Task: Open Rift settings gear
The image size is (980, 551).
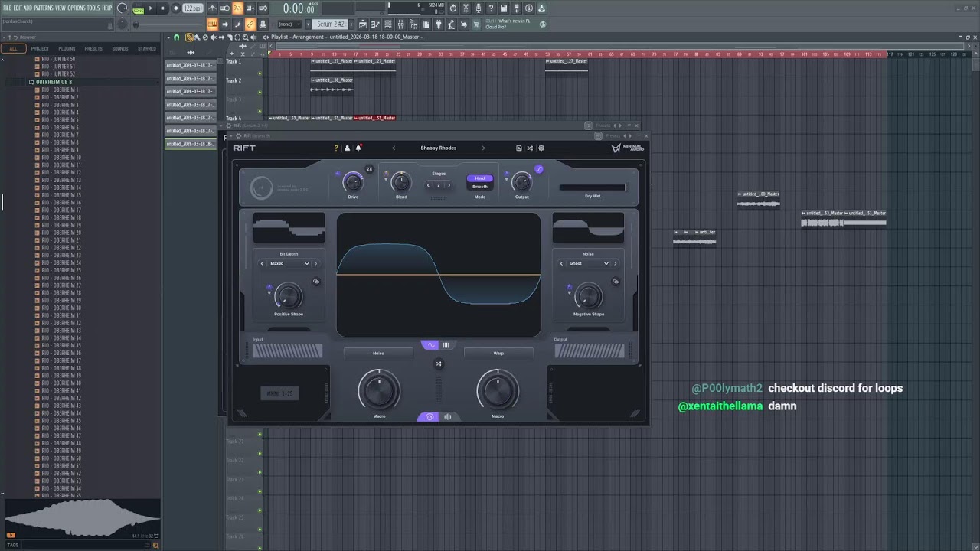Action: [541, 148]
